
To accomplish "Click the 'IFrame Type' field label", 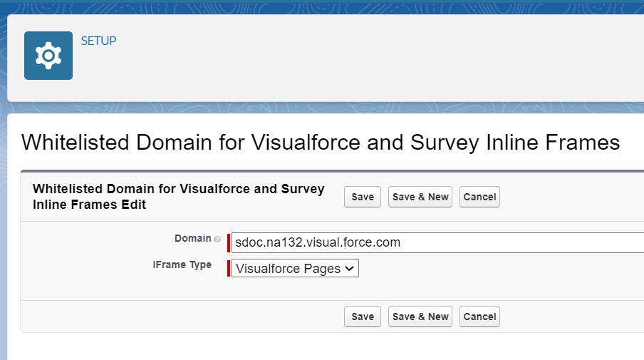I will click(x=182, y=264).
